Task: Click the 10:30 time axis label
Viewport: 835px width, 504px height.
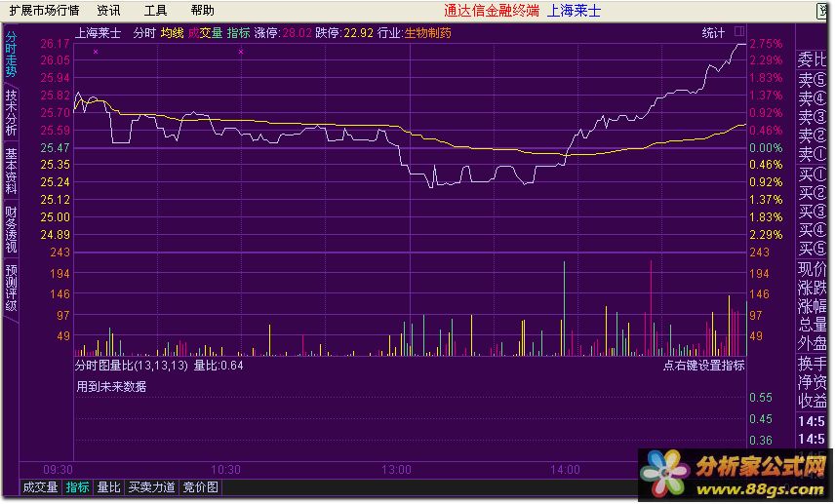Action: coord(225,470)
